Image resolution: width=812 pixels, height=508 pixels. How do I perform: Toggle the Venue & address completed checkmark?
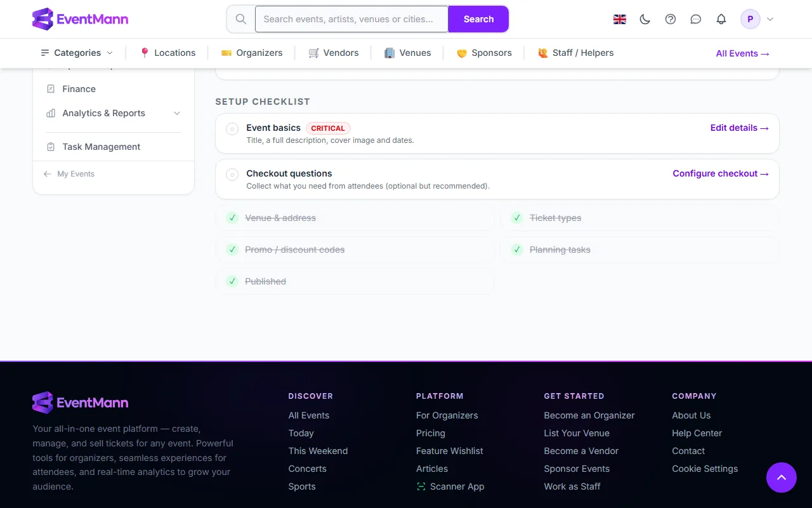coord(232,218)
